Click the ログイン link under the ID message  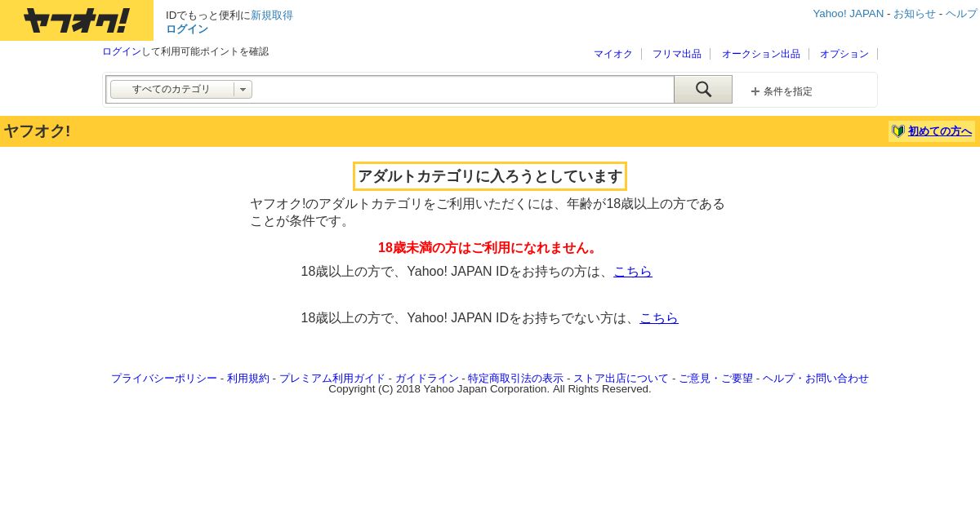(x=187, y=29)
